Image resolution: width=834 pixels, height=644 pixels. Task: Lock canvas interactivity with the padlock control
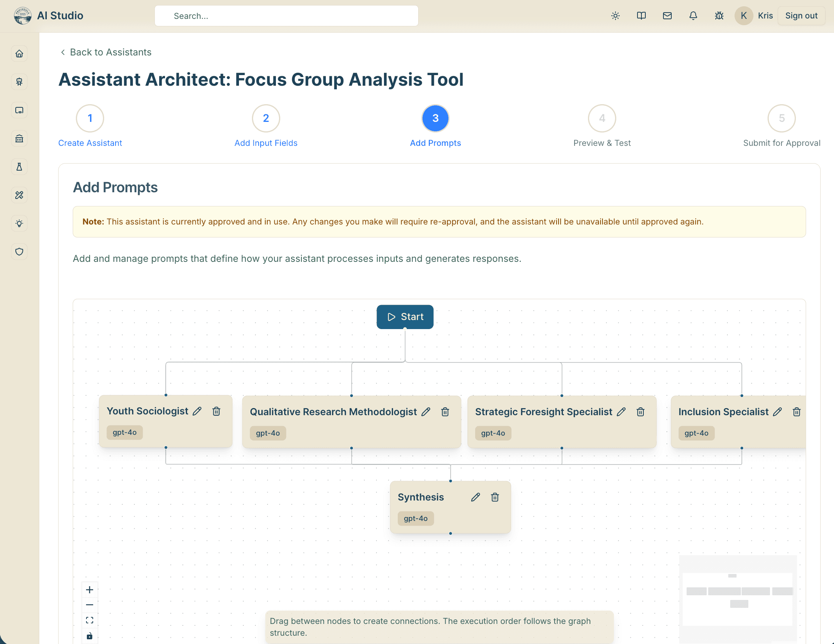point(90,635)
